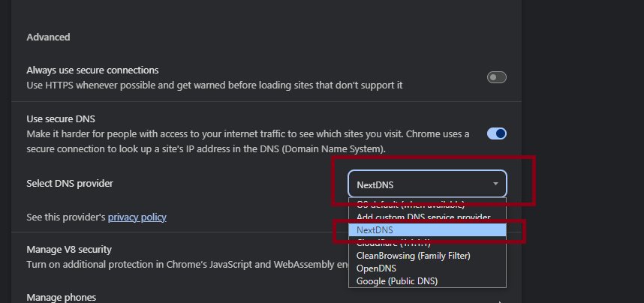Click the DNS provider dropdown arrow
Viewport: 644px width, 303px height.
[x=495, y=184]
